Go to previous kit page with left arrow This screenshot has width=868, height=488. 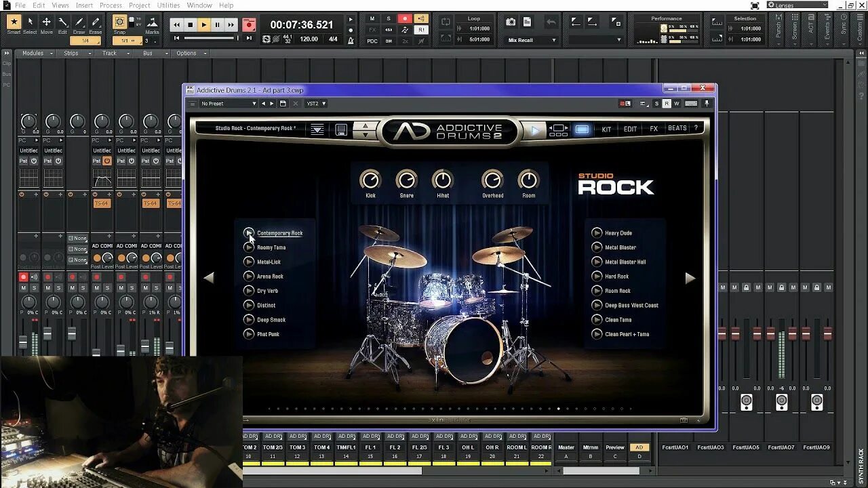[x=209, y=278]
